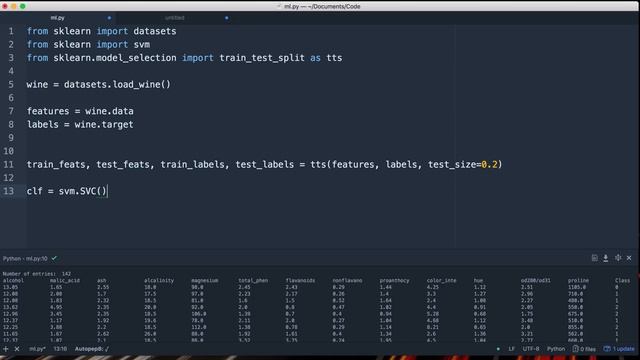
Task: Click line number 13 in gutter
Action: click(9, 191)
